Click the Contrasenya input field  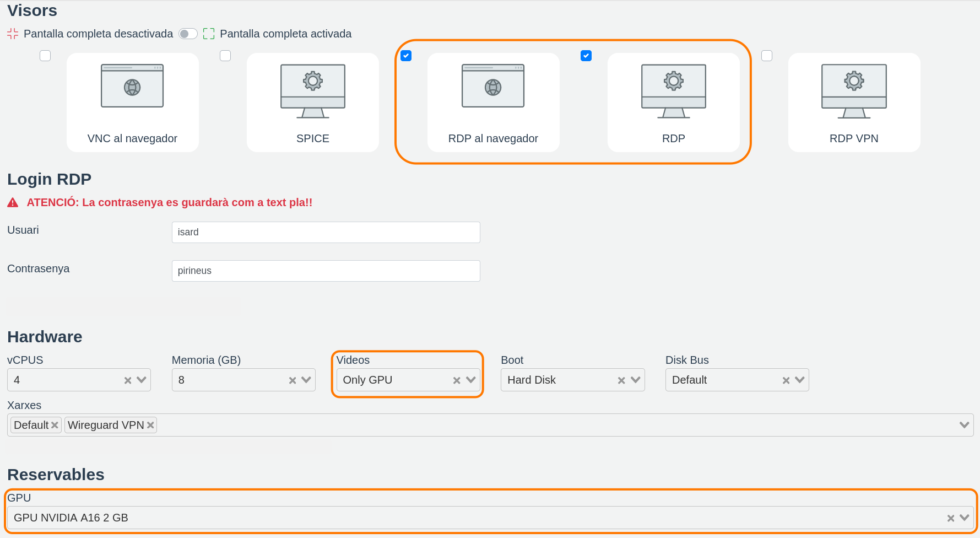coord(326,271)
